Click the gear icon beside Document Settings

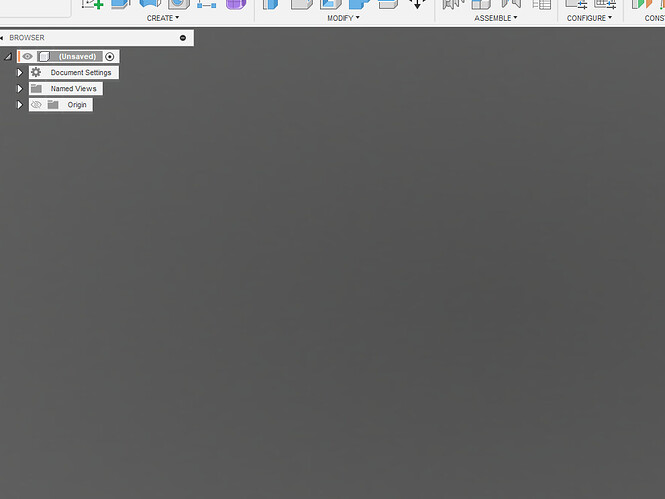tap(36, 73)
